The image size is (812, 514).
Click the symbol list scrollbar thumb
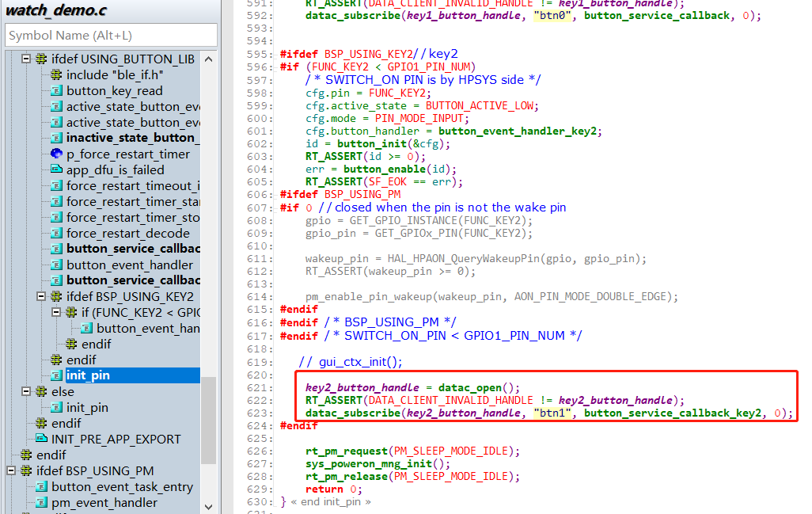click(x=209, y=421)
